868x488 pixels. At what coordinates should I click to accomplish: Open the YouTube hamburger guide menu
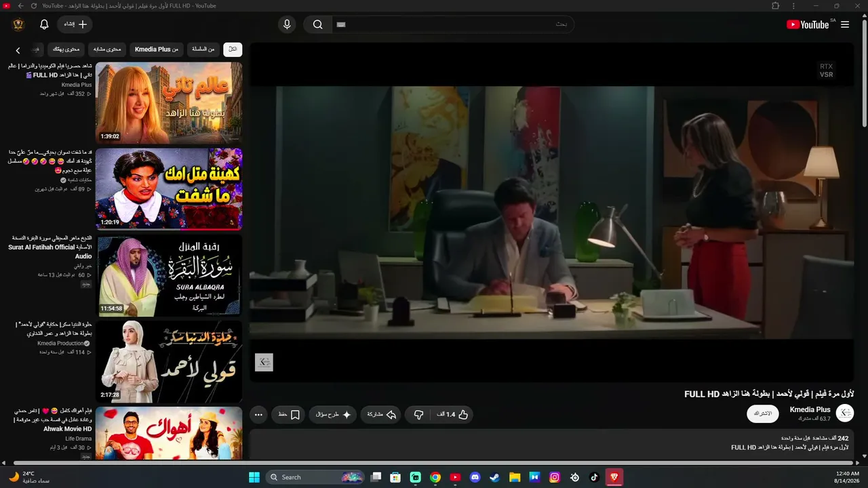845,24
